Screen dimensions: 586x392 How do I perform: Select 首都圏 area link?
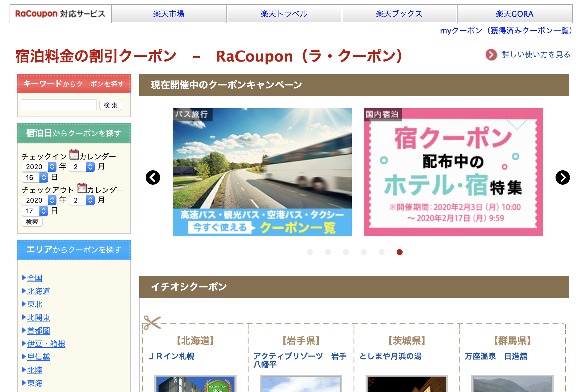click(39, 331)
